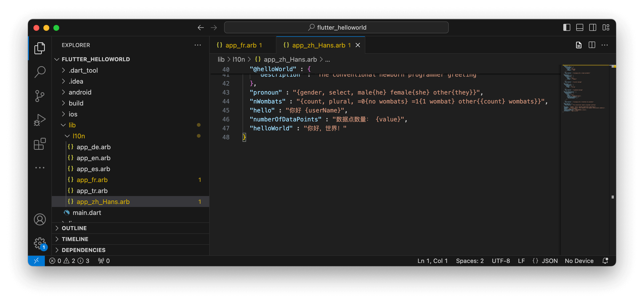Click the sticky scroll "@helloWorld" line

click(385, 69)
